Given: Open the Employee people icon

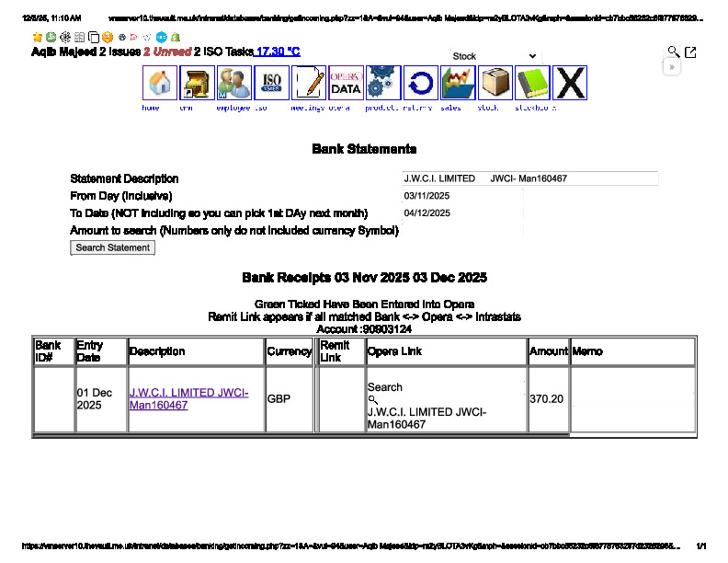Looking at the screenshot, I should coord(234,83).
